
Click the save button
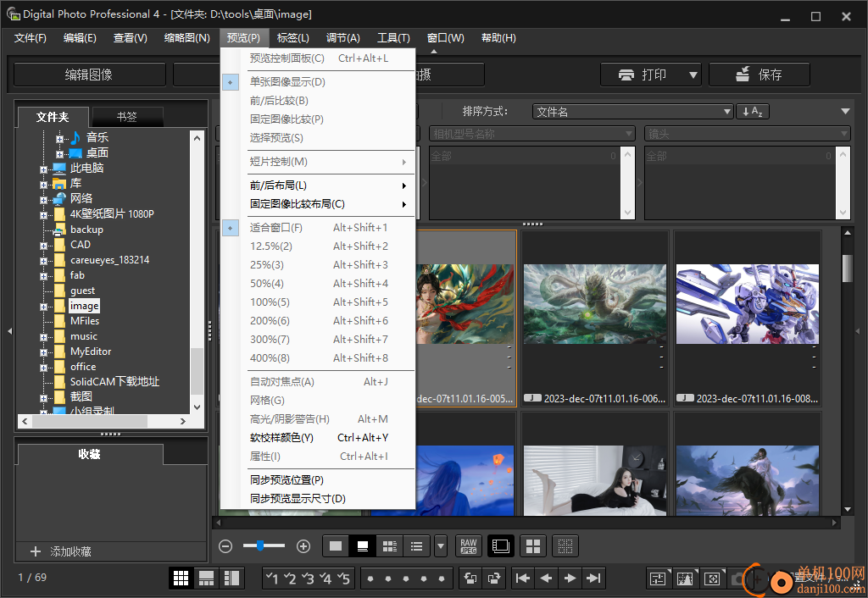pyautogui.click(x=759, y=75)
